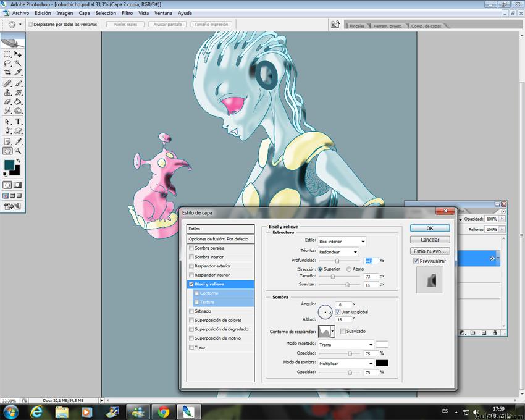525x420 pixels.
Task: Open Modo resaltado dropdown Trama
Action: [x=346, y=345]
